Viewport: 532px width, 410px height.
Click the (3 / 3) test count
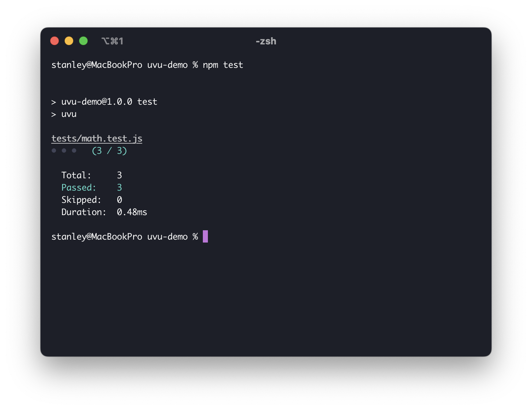109,151
